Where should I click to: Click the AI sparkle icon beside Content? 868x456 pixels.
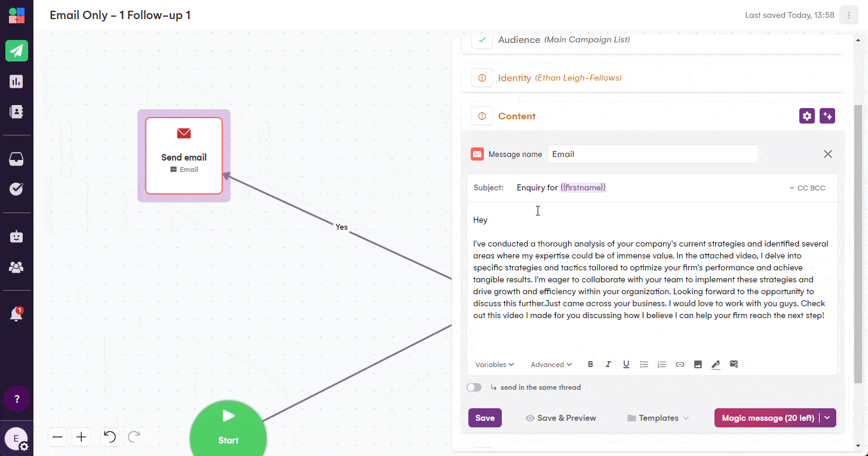[827, 116]
